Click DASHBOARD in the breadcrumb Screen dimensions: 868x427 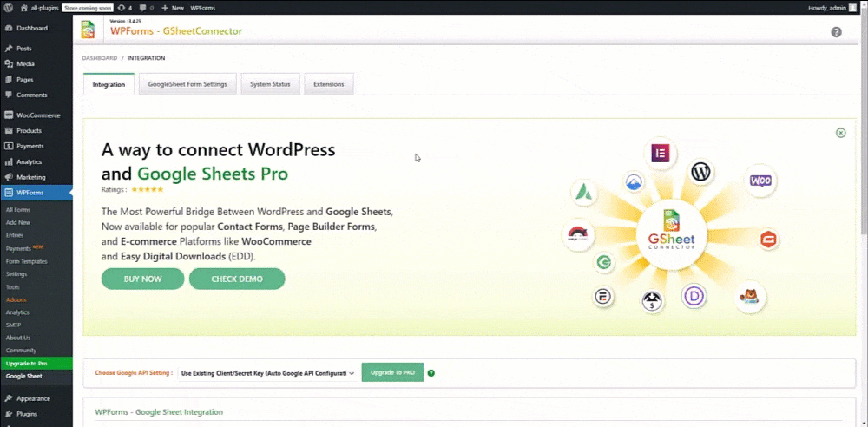point(100,58)
